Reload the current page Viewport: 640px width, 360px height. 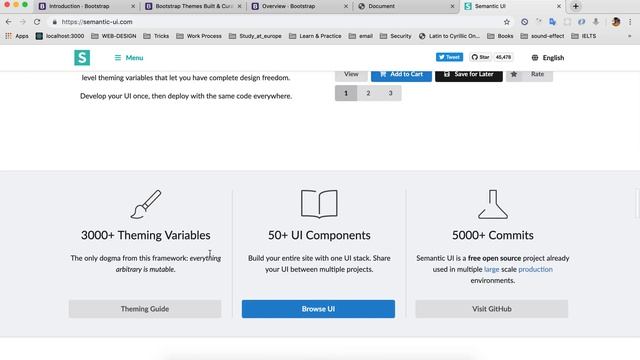[x=37, y=22]
